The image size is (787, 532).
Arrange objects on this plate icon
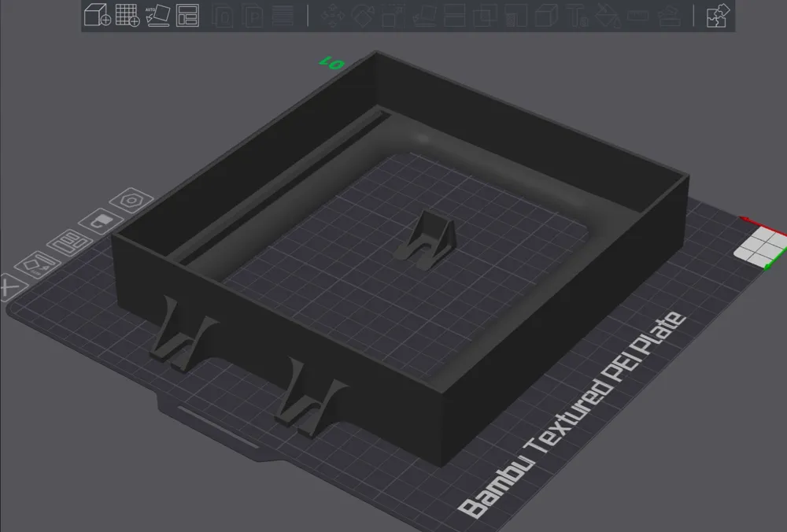(69, 242)
